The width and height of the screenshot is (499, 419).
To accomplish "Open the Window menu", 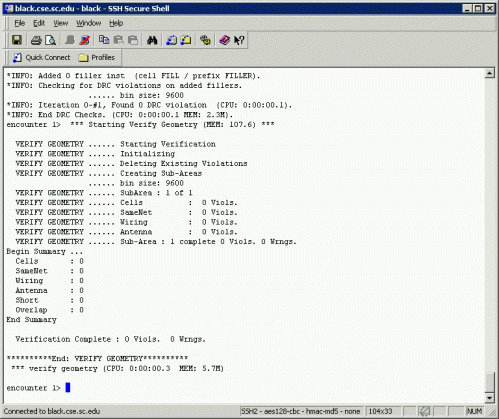I will pyautogui.click(x=88, y=23).
